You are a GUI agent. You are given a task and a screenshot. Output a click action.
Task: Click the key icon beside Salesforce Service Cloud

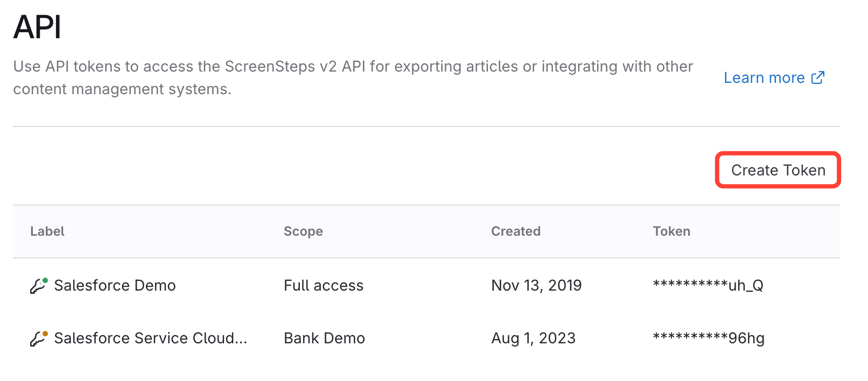[37, 339]
